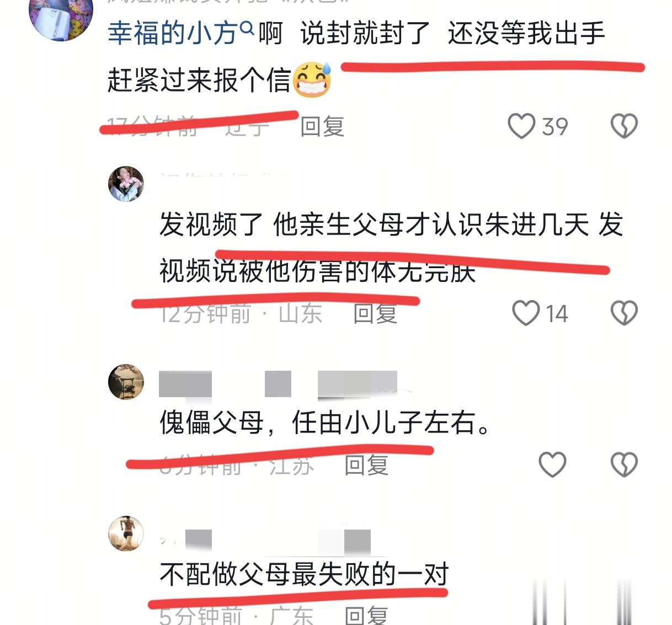
Task: Reply to the comment from 辽宁
Action: click(x=322, y=127)
